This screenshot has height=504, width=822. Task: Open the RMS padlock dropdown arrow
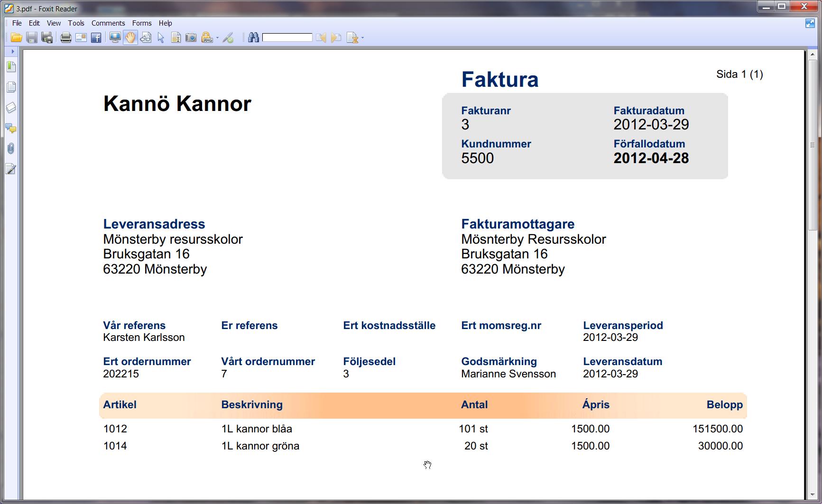tap(217, 38)
